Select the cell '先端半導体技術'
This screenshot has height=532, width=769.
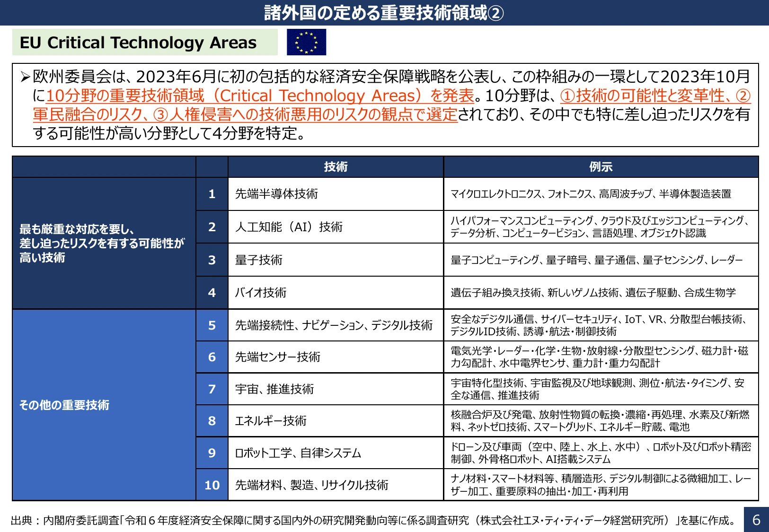click(x=336, y=194)
